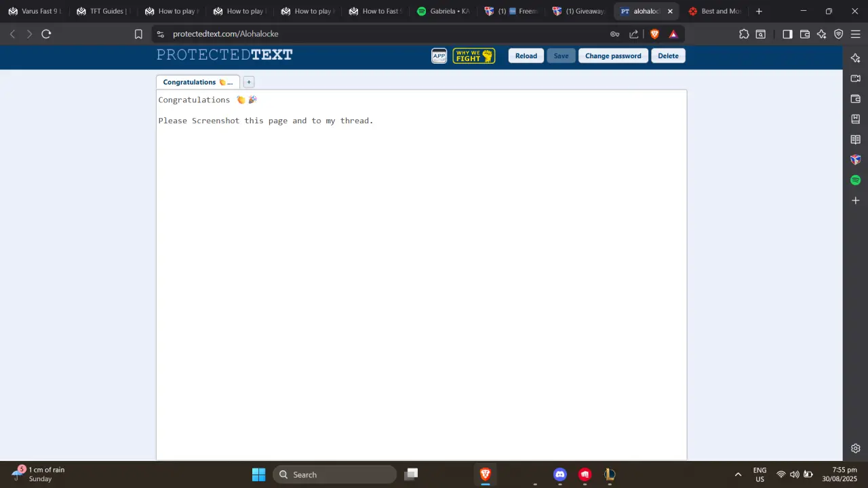This screenshot has width=868, height=488.
Task: Click the text "Please Screenshot this page and to my thread."
Action: [x=266, y=121]
